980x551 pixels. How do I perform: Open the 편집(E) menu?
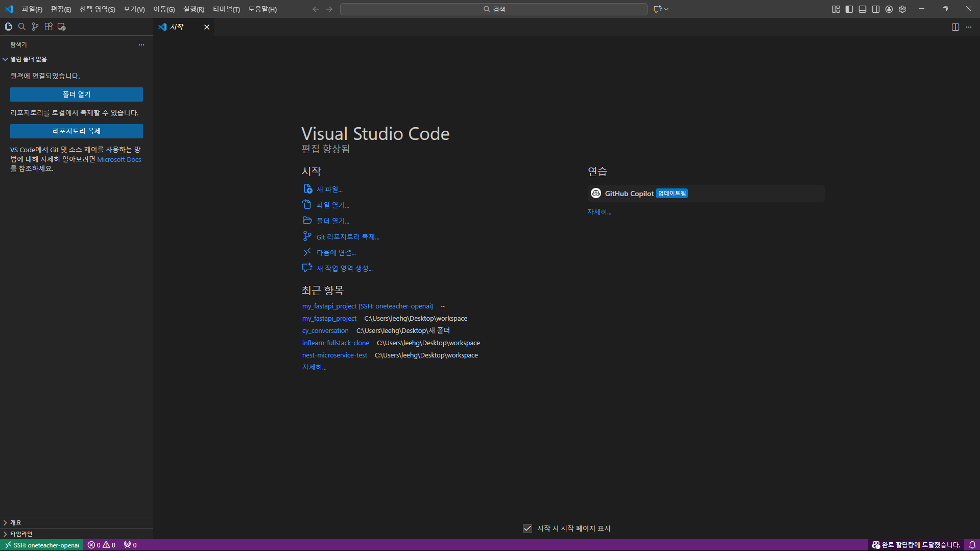[x=61, y=9]
